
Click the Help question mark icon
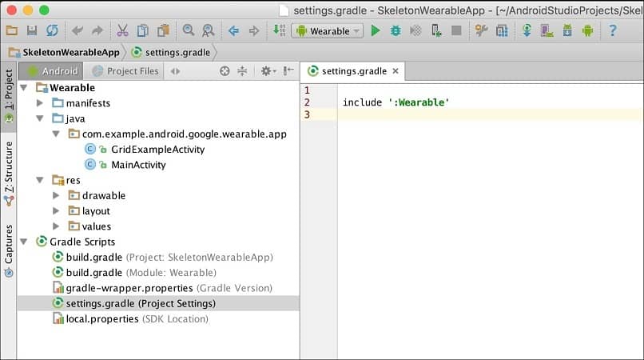point(613,30)
